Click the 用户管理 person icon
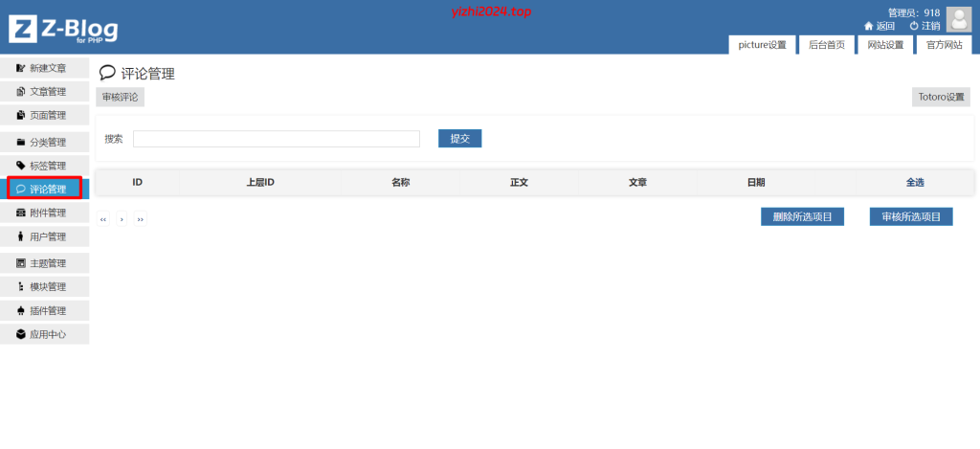Image resolution: width=980 pixels, height=449 pixels. 21,237
